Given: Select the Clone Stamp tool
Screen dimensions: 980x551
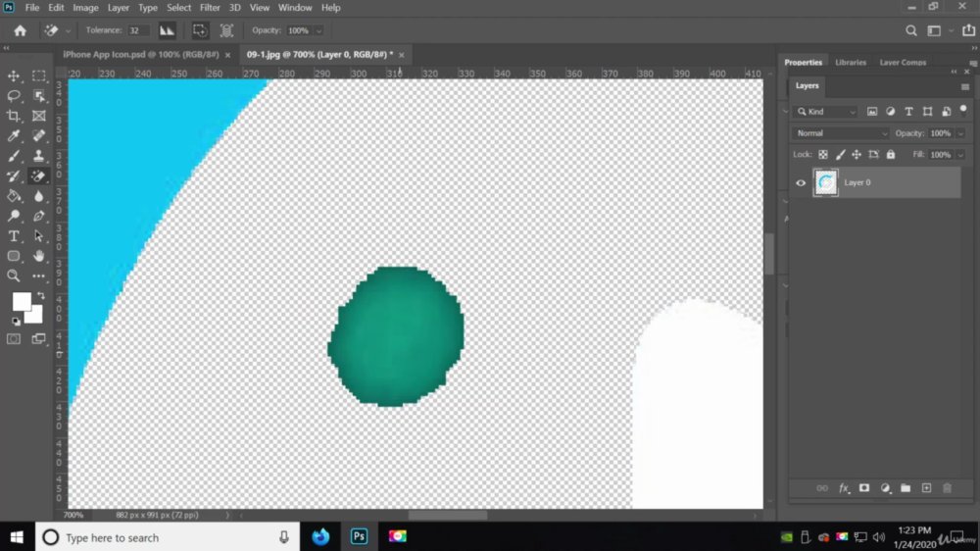Looking at the screenshot, I should tap(39, 156).
